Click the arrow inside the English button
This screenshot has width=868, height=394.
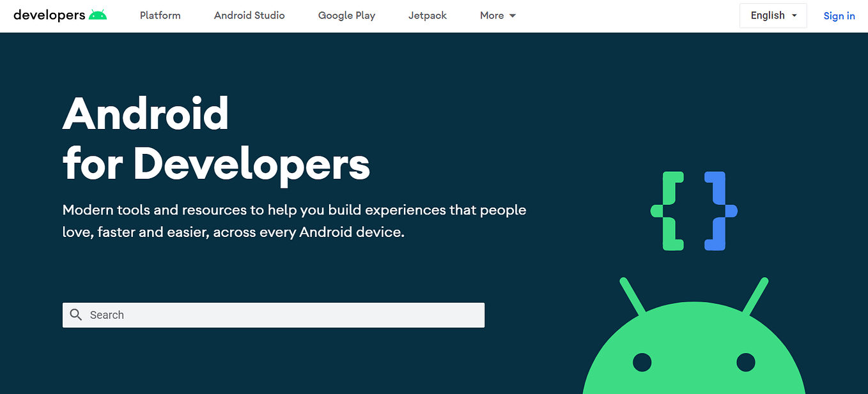tap(794, 15)
